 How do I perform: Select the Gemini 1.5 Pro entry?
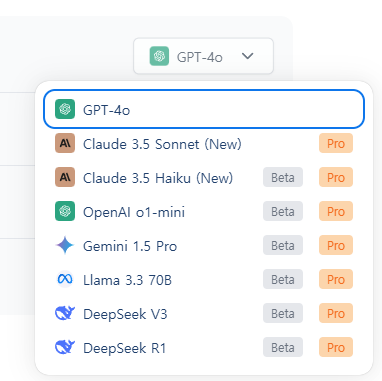pos(204,246)
